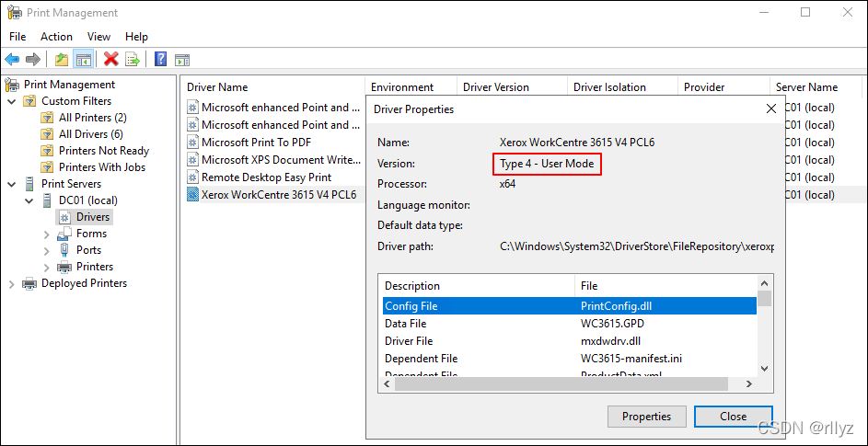The width and height of the screenshot is (868, 446).
Task: Click the Forms node icon
Action: [x=64, y=233]
